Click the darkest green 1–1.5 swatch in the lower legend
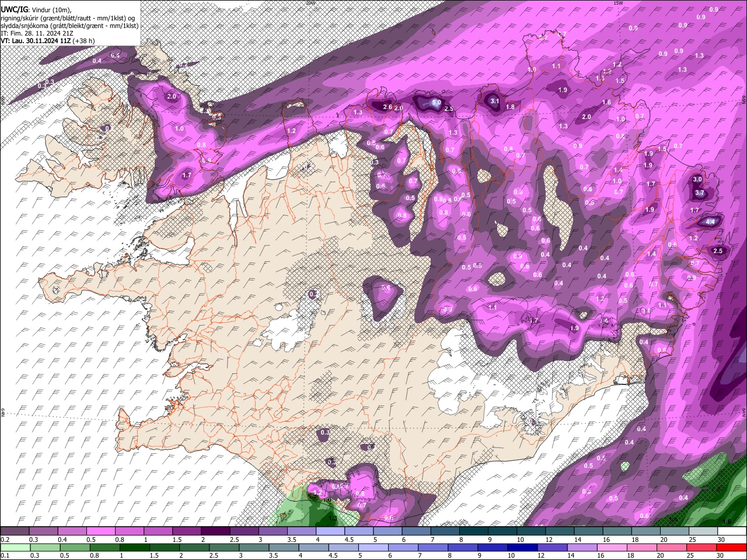The width and height of the screenshot is (747, 560). pyautogui.click(x=134, y=547)
